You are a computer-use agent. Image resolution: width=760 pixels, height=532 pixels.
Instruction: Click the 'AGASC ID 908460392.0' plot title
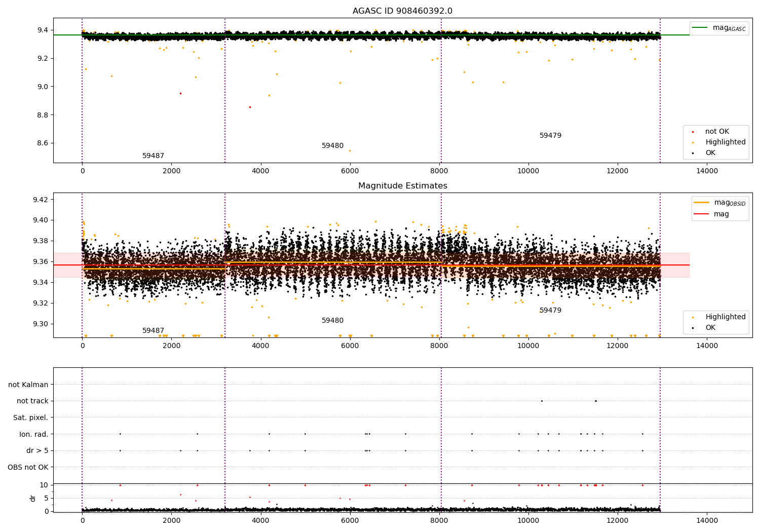click(402, 11)
